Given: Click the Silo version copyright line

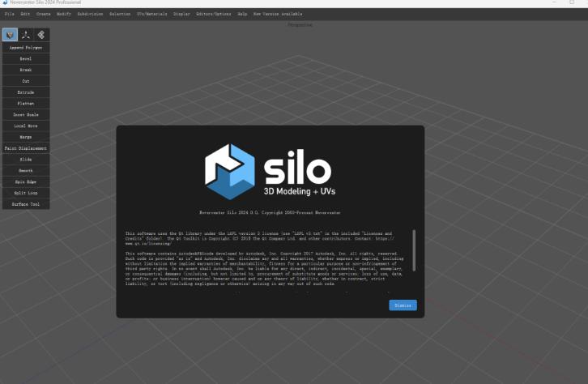Looking at the screenshot, I should point(270,212).
